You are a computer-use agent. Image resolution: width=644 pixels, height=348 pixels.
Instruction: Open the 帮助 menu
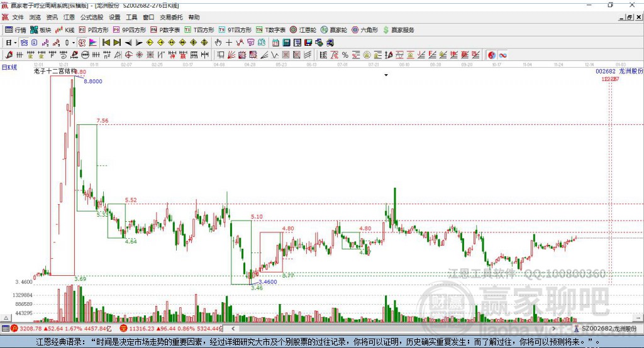tap(194, 17)
